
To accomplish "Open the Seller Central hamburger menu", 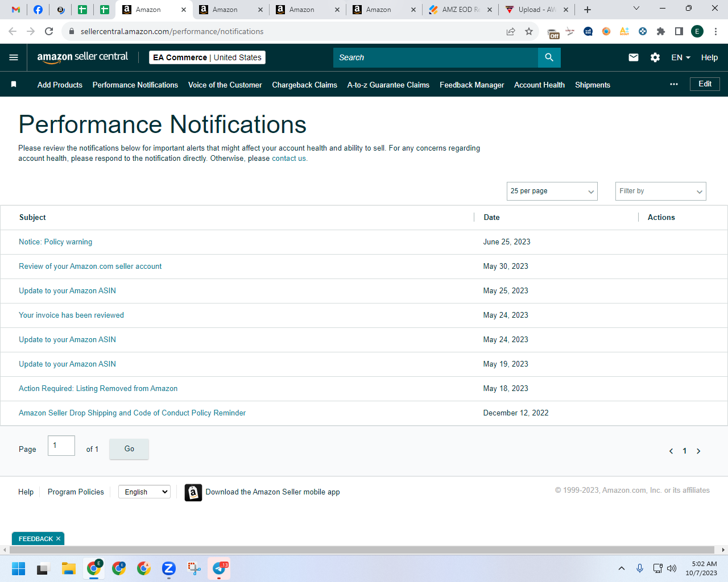I will [14, 57].
